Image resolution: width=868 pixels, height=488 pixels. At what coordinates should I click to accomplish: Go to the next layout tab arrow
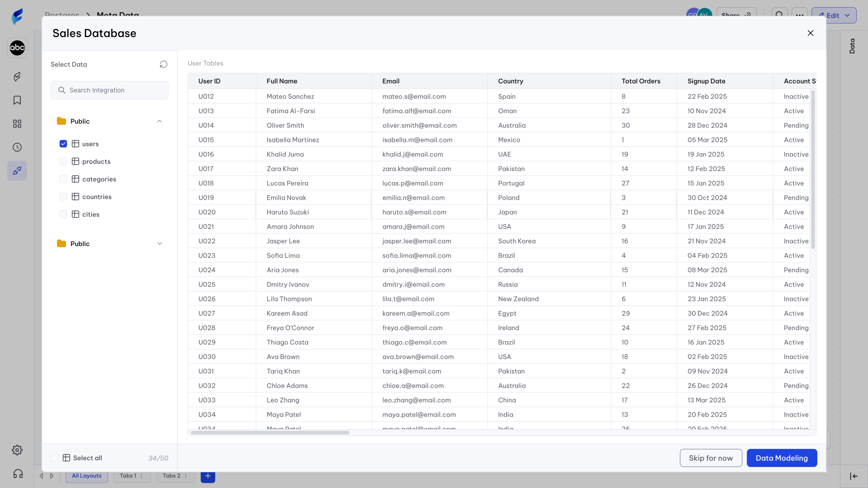pos(52,476)
